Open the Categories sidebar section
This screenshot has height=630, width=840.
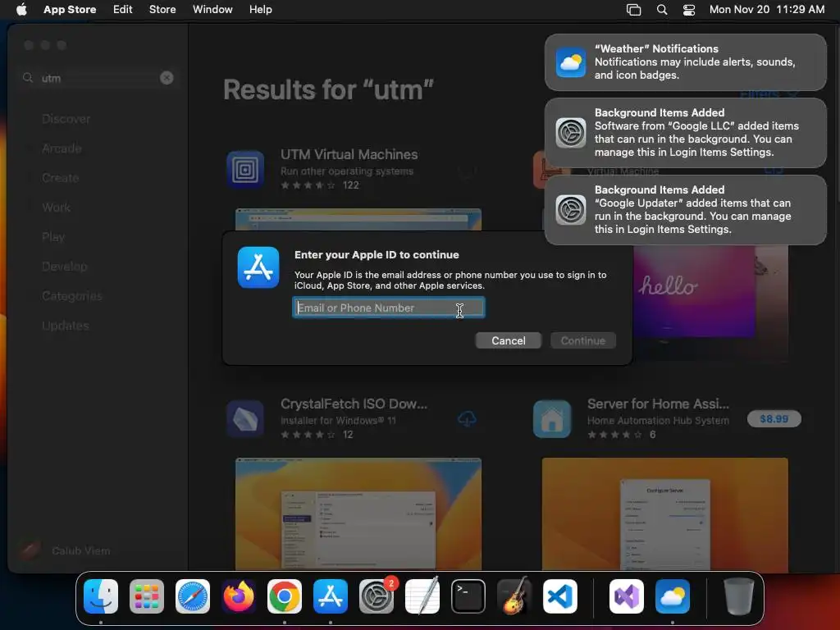tap(72, 295)
